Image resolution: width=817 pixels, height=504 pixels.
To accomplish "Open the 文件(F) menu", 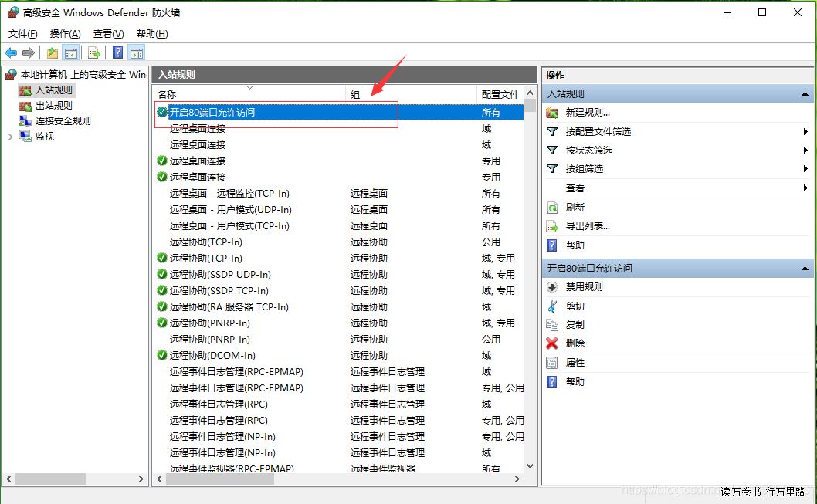I will click(x=23, y=34).
